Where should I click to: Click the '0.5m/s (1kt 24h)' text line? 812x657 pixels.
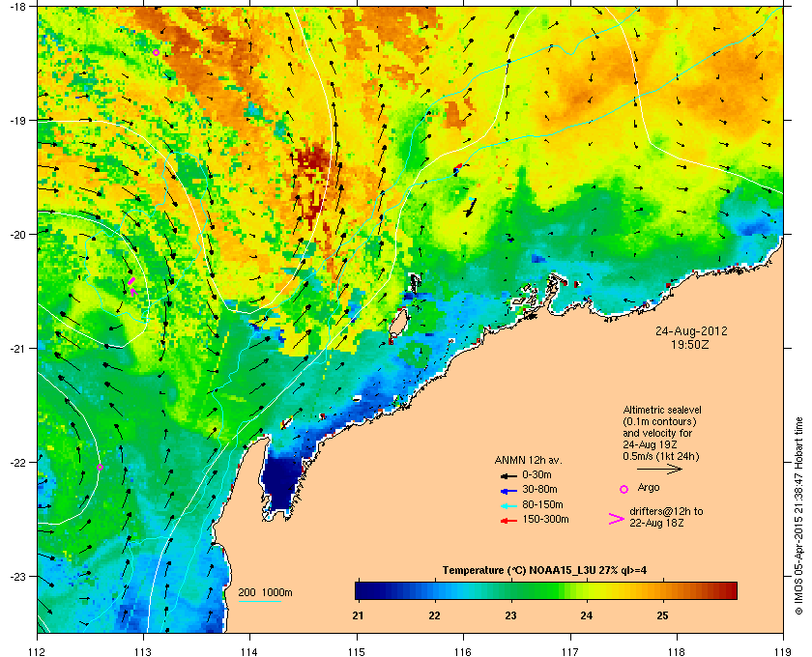pos(661,456)
